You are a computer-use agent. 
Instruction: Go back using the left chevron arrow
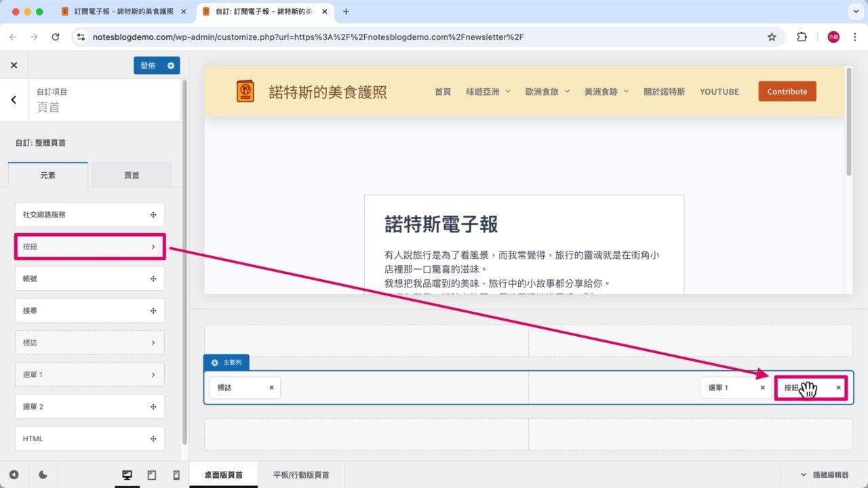(14, 100)
